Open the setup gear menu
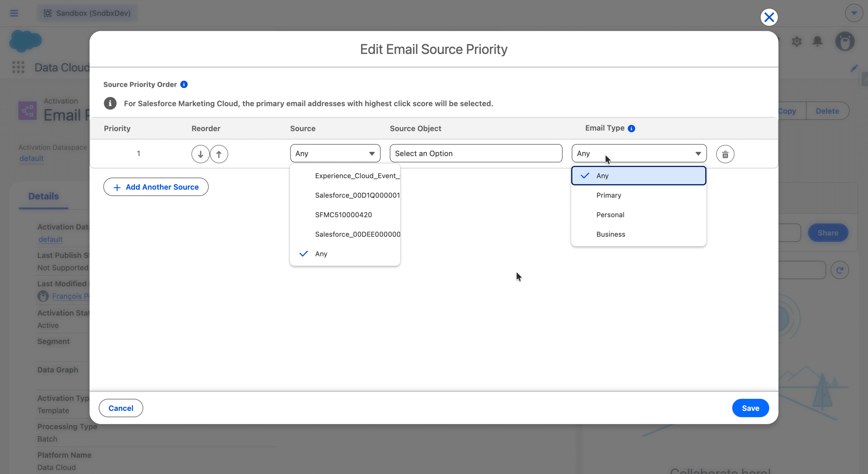This screenshot has width=868, height=474. point(796,41)
